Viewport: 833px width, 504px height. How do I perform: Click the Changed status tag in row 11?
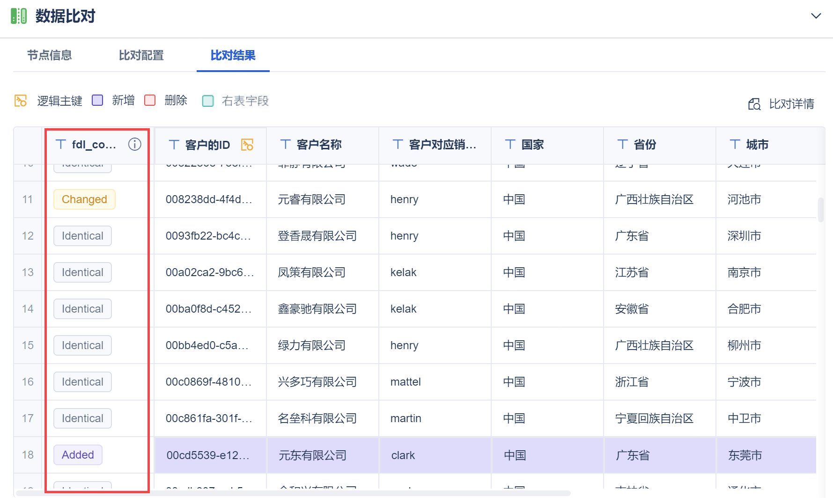[x=84, y=199]
